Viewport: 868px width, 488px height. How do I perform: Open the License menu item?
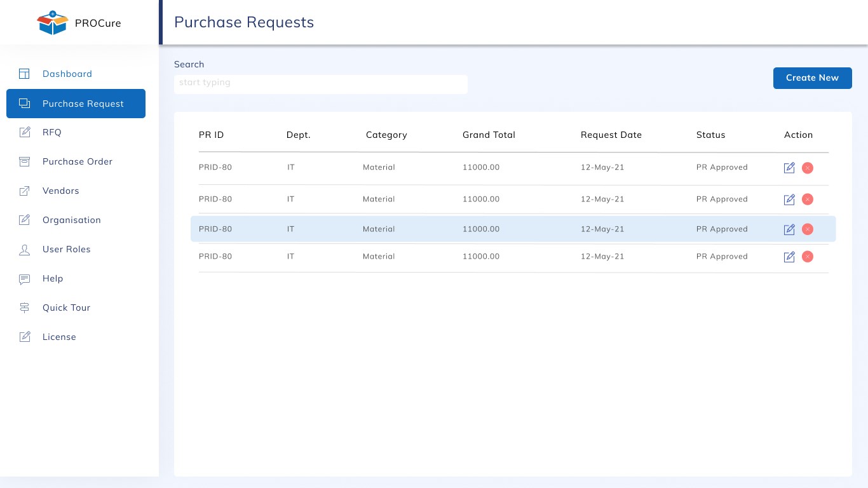(59, 337)
